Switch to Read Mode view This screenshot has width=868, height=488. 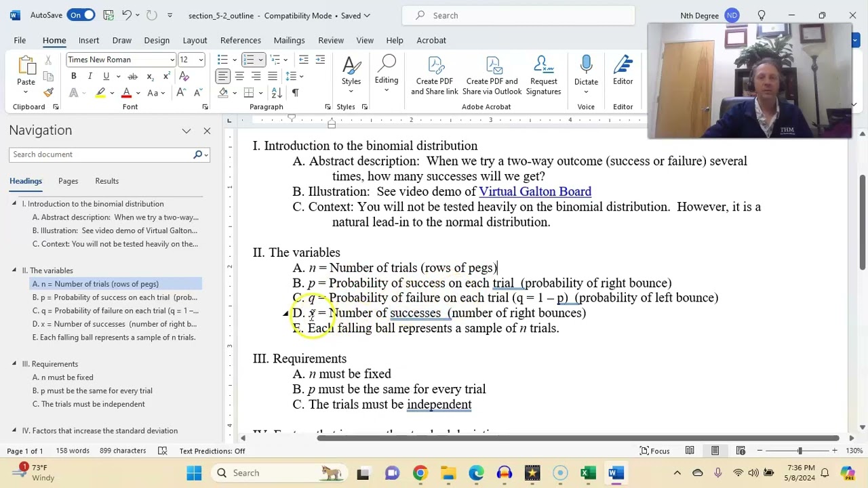(x=690, y=451)
